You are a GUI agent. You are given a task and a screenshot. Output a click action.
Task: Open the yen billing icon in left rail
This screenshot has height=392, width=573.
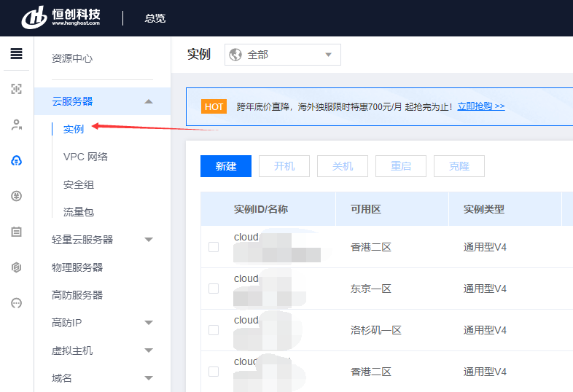[x=17, y=196]
